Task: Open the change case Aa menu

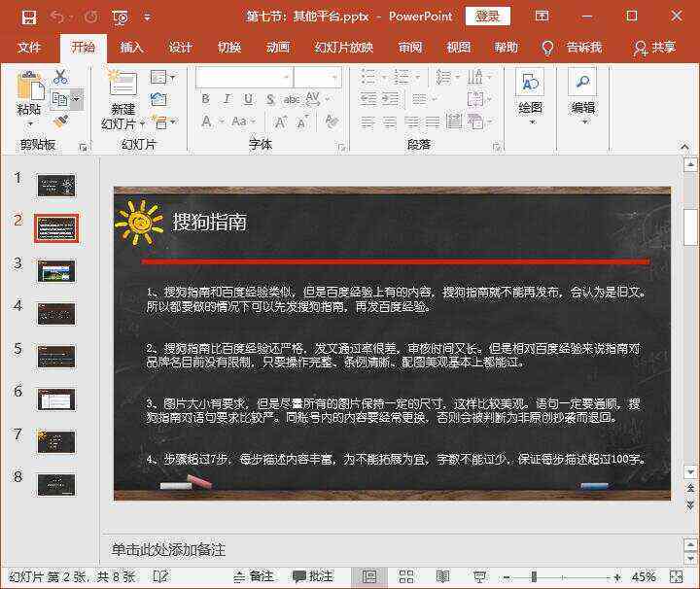Action: pyautogui.click(x=242, y=121)
